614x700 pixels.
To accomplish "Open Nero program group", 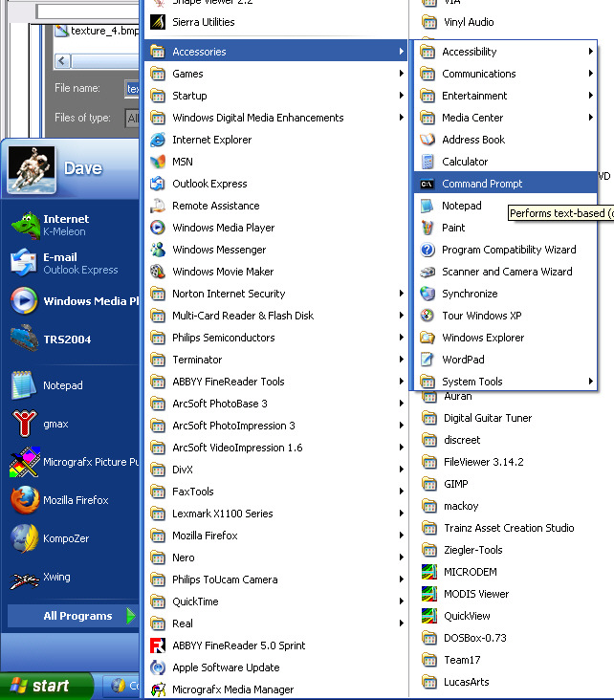I will click(275, 558).
